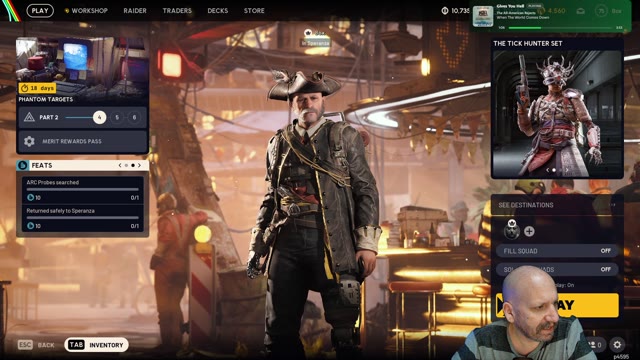The width and height of the screenshot is (640, 360).
Task: Open Inventory with the TAB button
Action: (x=96, y=345)
